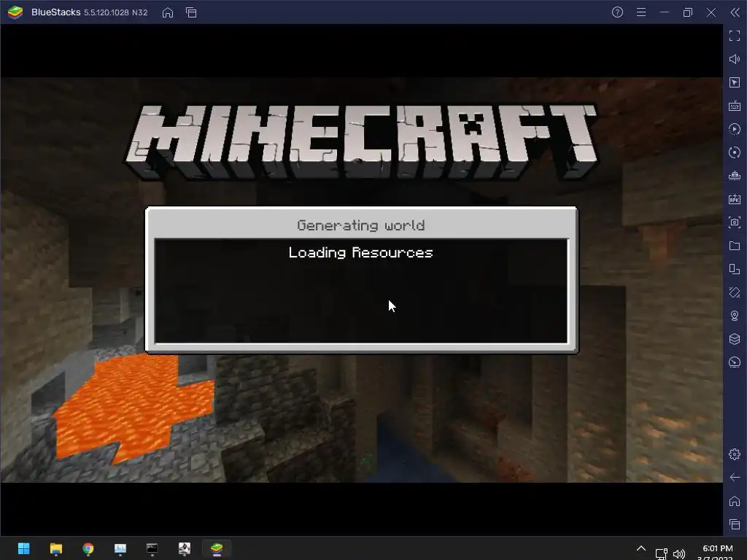Lock the mouse cursor using sidebar icon
Screen dimensions: 747x560
coord(735,82)
